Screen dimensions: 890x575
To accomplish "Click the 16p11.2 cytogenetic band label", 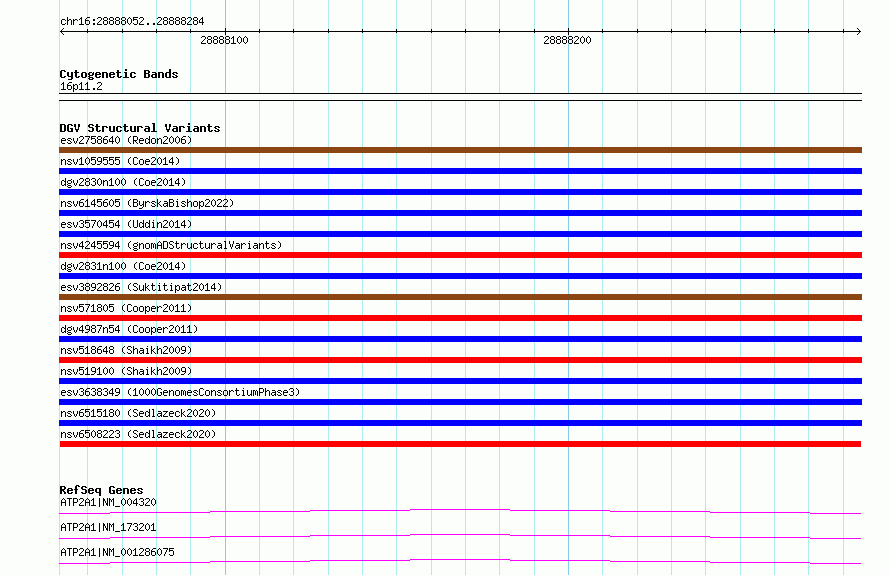I will pos(81,86).
